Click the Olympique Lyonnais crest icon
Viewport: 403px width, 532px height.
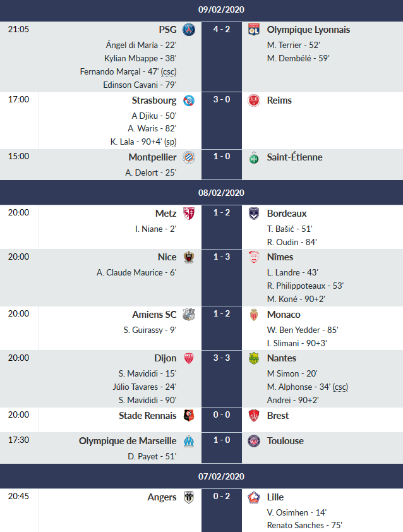(254, 30)
